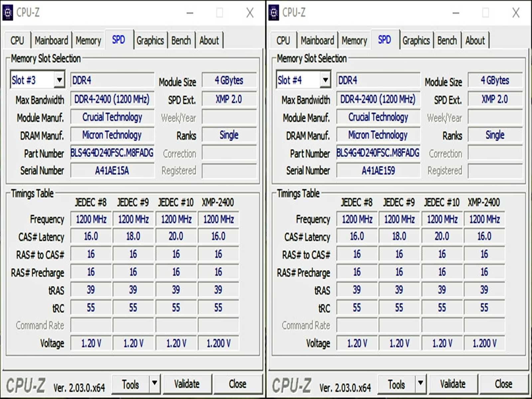This screenshot has width=532, height=399.
Task: Click JEDEC #9 tRAS value 39 in right window
Action: point(399,290)
